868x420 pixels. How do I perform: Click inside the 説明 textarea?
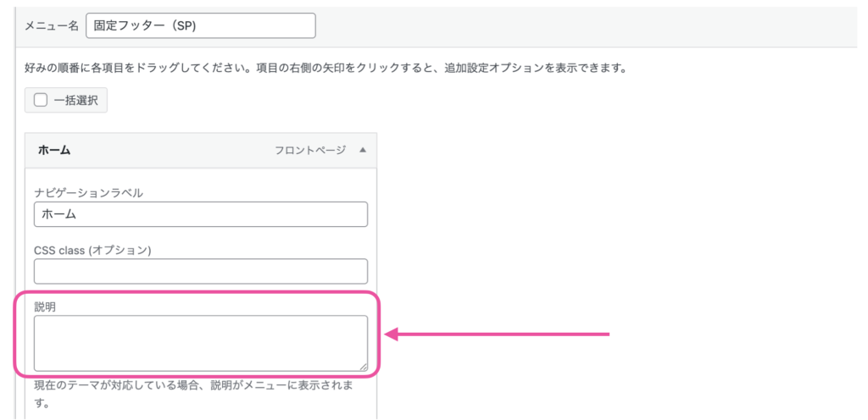point(200,343)
